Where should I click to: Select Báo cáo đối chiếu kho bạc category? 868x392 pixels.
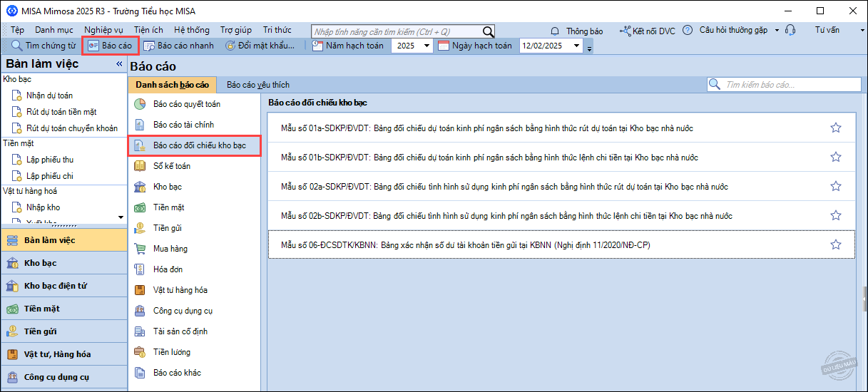[x=194, y=145]
